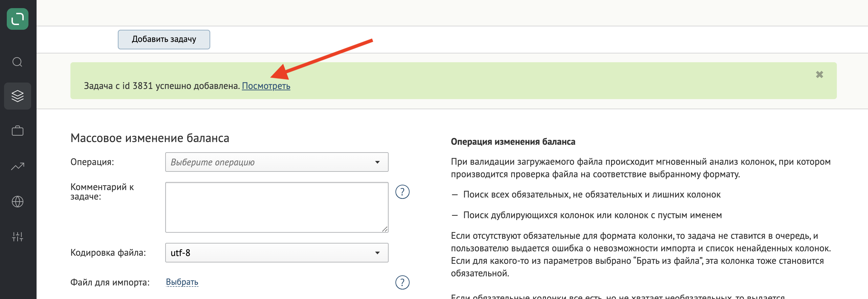Open the briefcase icon in sidebar
Image resolution: width=868 pixels, height=299 pixels.
18,131
